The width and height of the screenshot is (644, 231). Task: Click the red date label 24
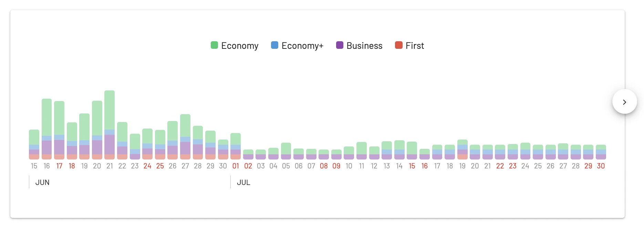[x=147, y=166]
